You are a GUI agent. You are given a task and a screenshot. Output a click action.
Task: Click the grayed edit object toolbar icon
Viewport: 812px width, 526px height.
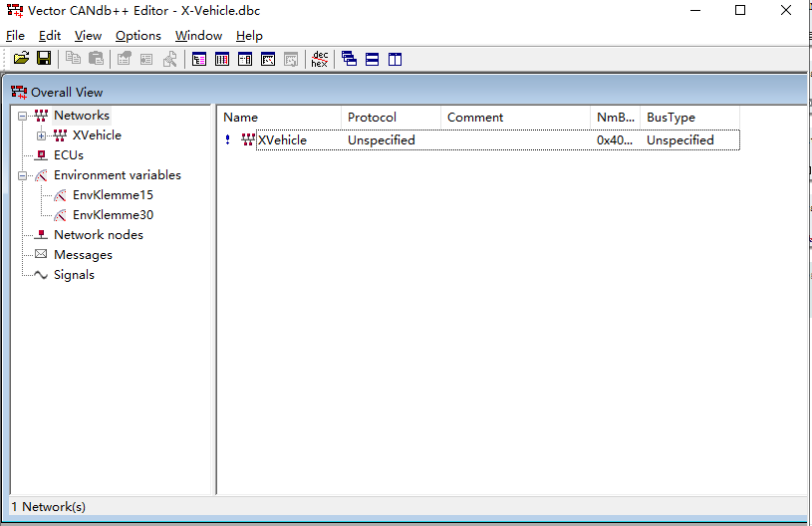coord(124,59)
